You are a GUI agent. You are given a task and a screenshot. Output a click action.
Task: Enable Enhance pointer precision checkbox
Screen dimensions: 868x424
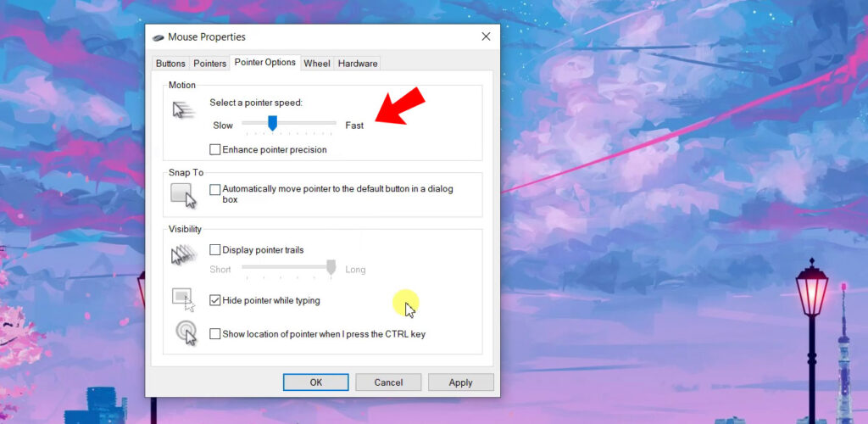pyautogui.click(x=214, y=149)
